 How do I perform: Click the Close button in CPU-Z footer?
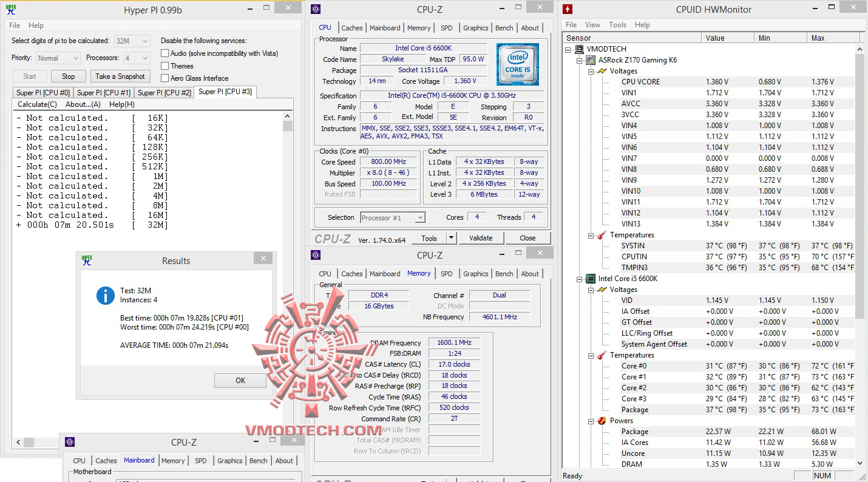527,238
